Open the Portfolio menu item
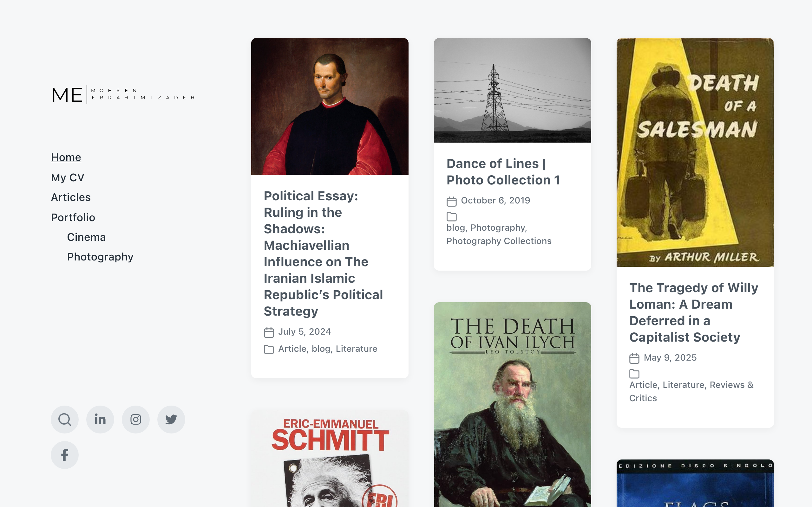The width and height of the screenshot is (812, 507). click(73, 217)
